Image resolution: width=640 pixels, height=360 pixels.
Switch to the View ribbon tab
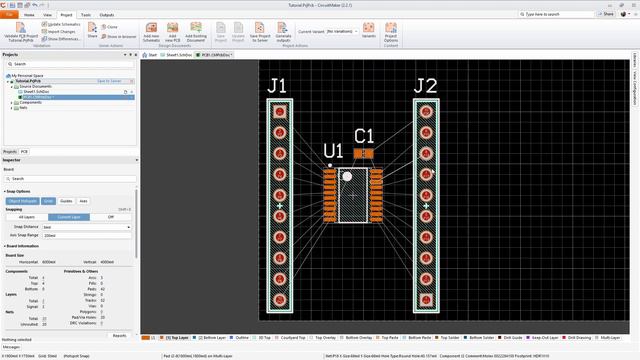tap(47, 15)
